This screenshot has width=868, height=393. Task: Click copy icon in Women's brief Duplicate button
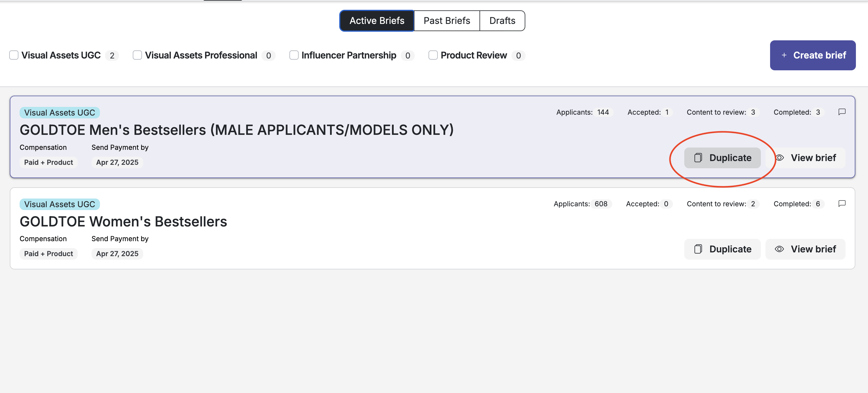pyautogui.click(x=698, y=249)
